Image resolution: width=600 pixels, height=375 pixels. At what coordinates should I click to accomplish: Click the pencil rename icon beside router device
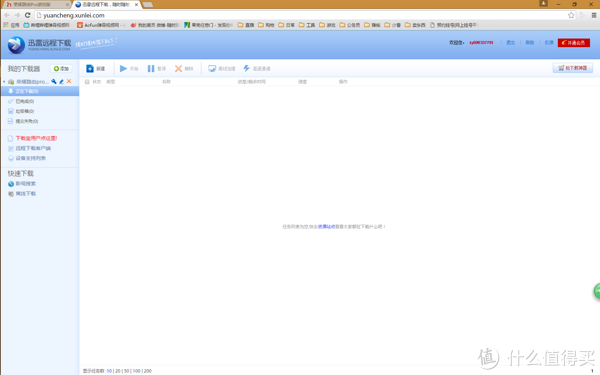(62, 81)
